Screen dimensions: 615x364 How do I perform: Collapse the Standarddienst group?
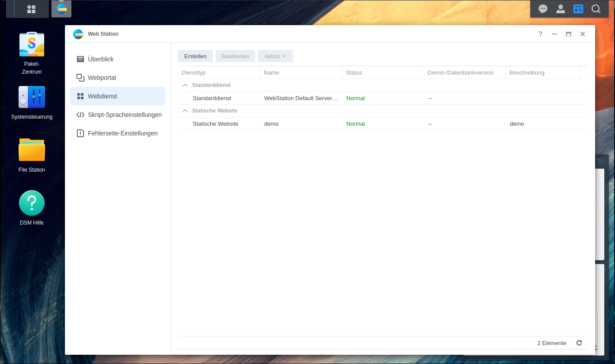185,85
